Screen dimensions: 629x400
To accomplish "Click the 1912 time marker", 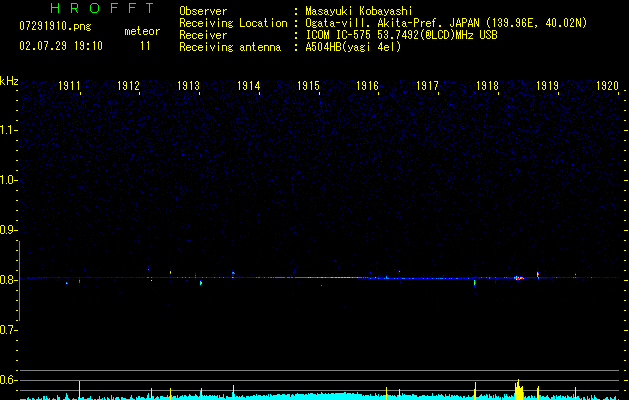I will click(128, 85).
